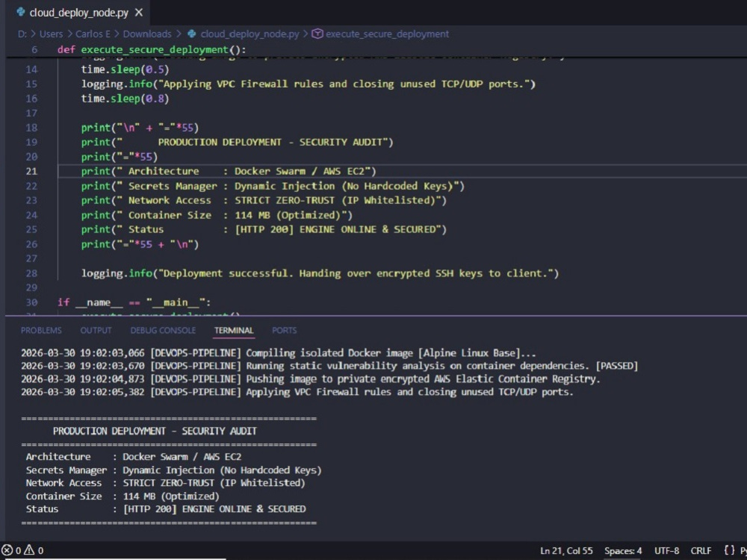Image resolution: width=747 pixels, height=560 pixels.
Task: Click line number 14 in the gutter
Action: 31,69
